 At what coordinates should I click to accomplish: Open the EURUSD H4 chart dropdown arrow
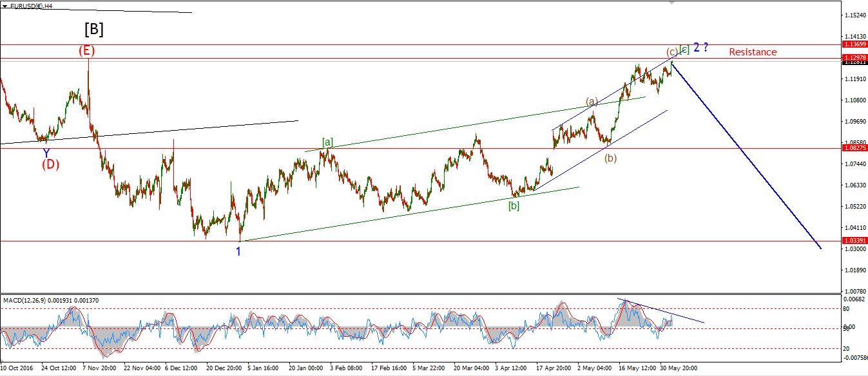click(x=5, y=6)
